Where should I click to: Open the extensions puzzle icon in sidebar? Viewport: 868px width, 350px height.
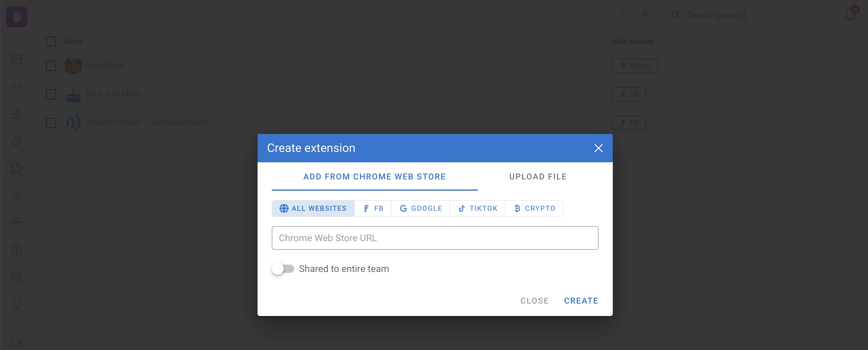pos(17,168)
